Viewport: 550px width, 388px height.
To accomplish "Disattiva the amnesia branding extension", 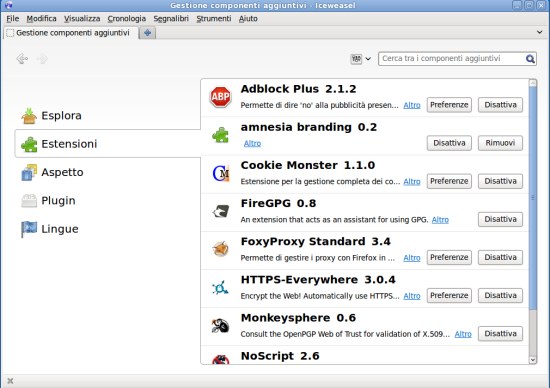I will click(x=449, y=143).
